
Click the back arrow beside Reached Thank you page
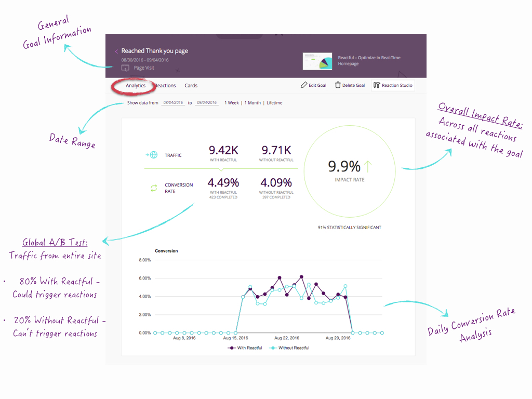coord(116,51)
